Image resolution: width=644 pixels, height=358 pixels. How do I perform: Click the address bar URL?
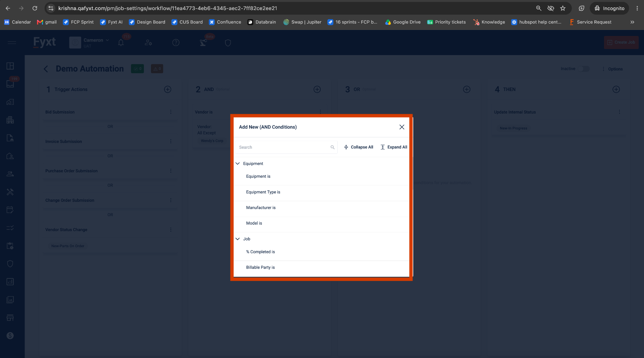(168, 8)
